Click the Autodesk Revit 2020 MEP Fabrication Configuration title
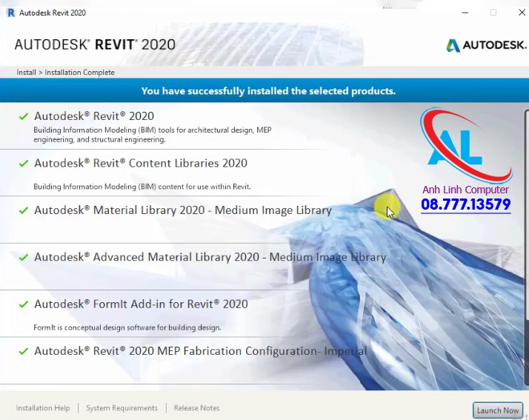Viewport: 529px width, 420px height. pyautogui.click(x=200, y=351)
